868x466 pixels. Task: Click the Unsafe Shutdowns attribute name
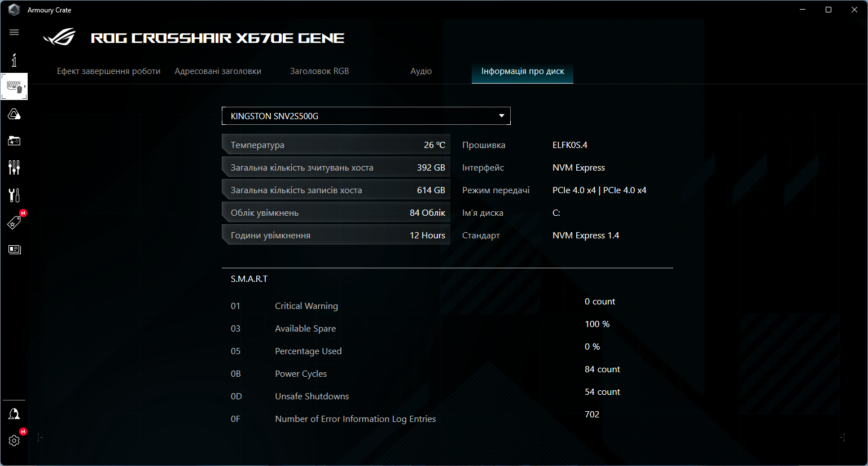[x=312, y=397]
